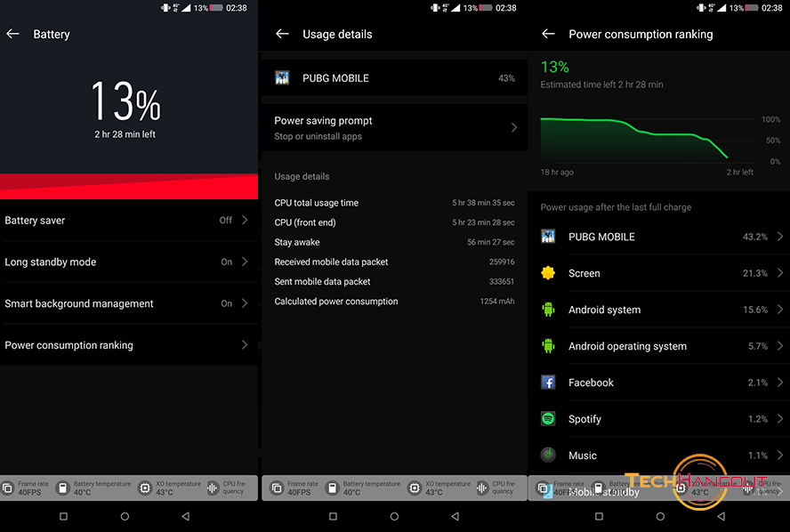790x532 pixels.
Task: Tap 'Estimated time left 2 hr 28 min' text
Action: (x=601, y=85)
